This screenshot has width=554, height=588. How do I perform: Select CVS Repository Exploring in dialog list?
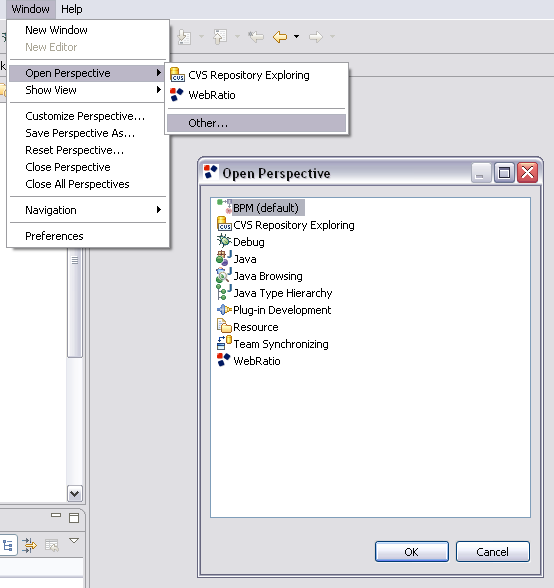click(294, 225)
